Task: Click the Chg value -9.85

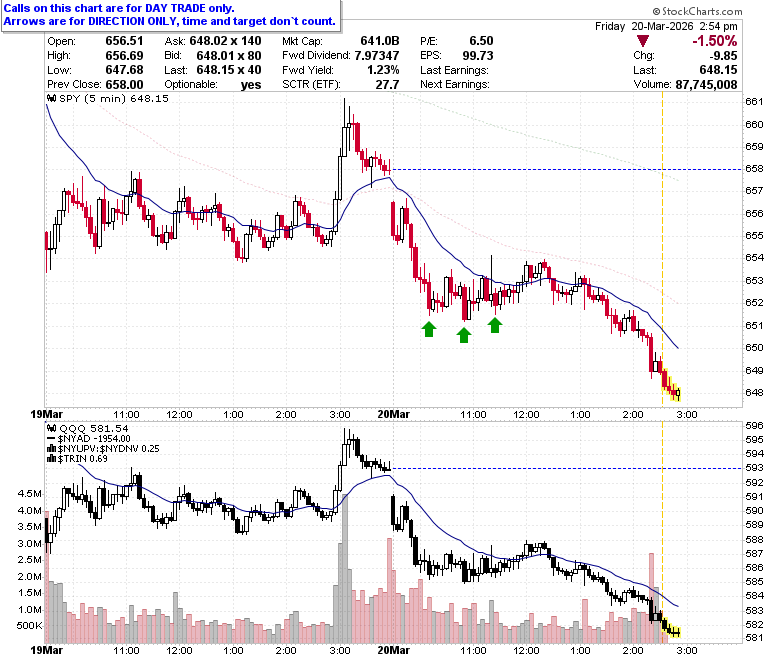Action: point(723,56)
